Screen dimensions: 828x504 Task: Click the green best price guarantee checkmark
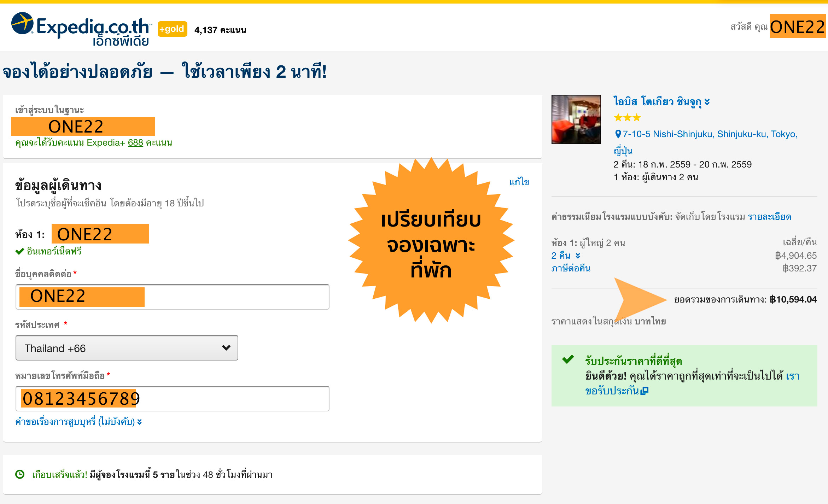point(568,359)
